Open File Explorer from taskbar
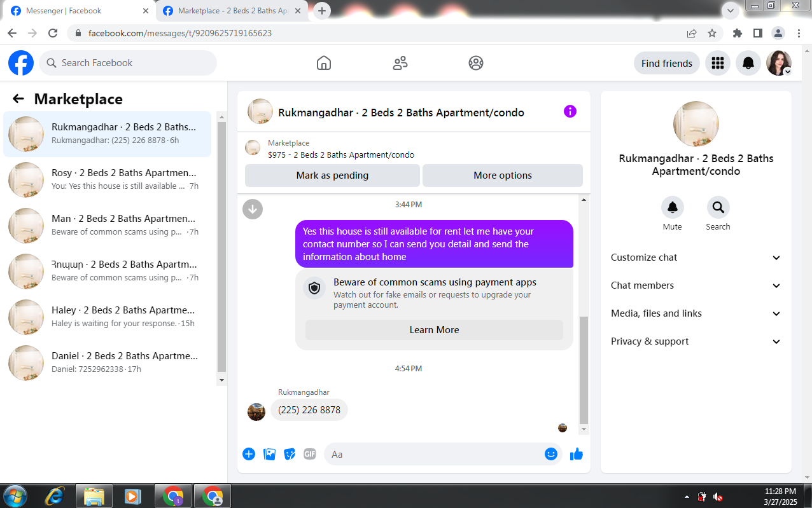The width and height of the screenshot is (812, 508). 94,496
